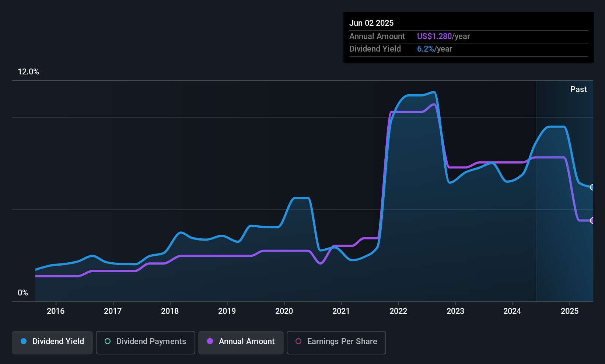Select the blue dividend yield endpoint marker

click(592, 187)
